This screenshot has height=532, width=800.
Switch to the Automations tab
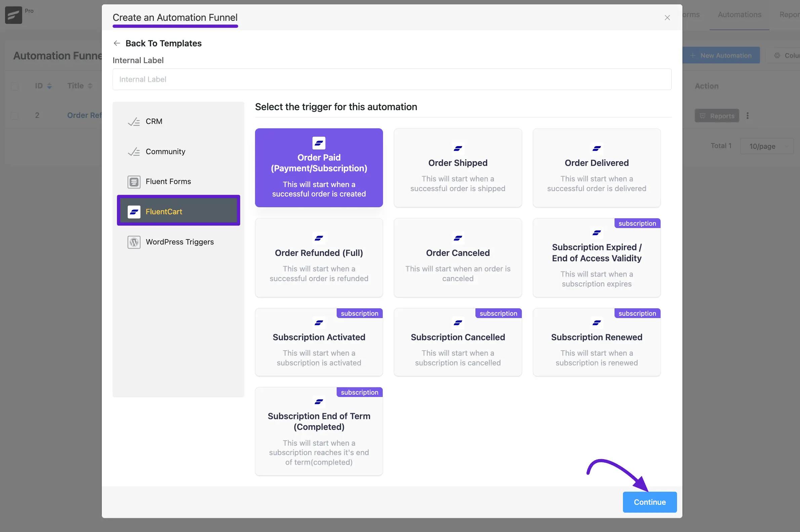click(739, 15)
